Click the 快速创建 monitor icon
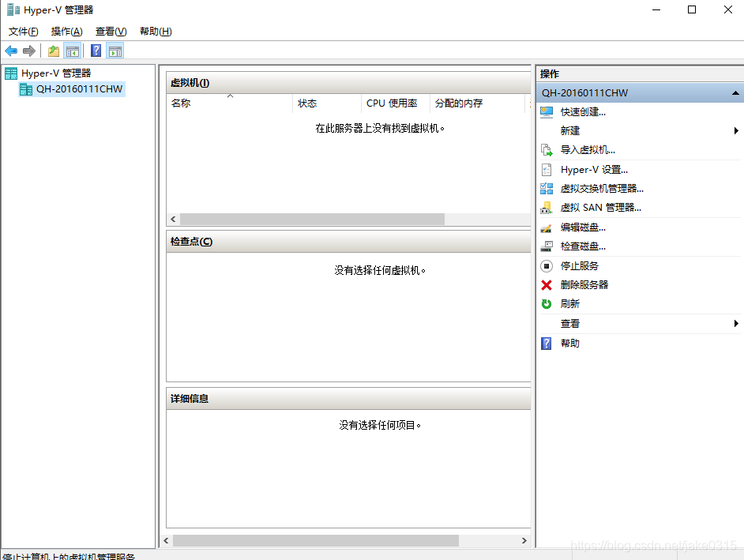 coord(547,112)
